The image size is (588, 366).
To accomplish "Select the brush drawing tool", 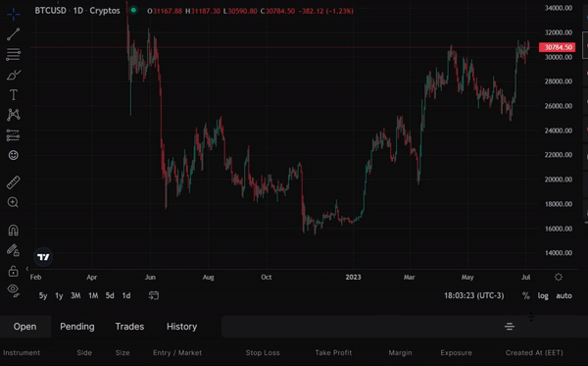I will point(13,75).
